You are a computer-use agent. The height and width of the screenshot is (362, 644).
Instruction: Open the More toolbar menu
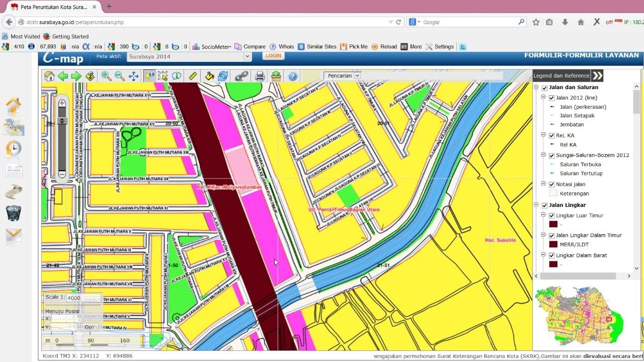tap(411, 46)
